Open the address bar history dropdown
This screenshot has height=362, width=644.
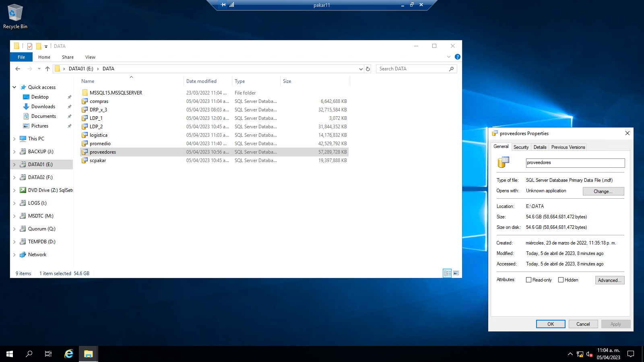[x=361, y=69]
